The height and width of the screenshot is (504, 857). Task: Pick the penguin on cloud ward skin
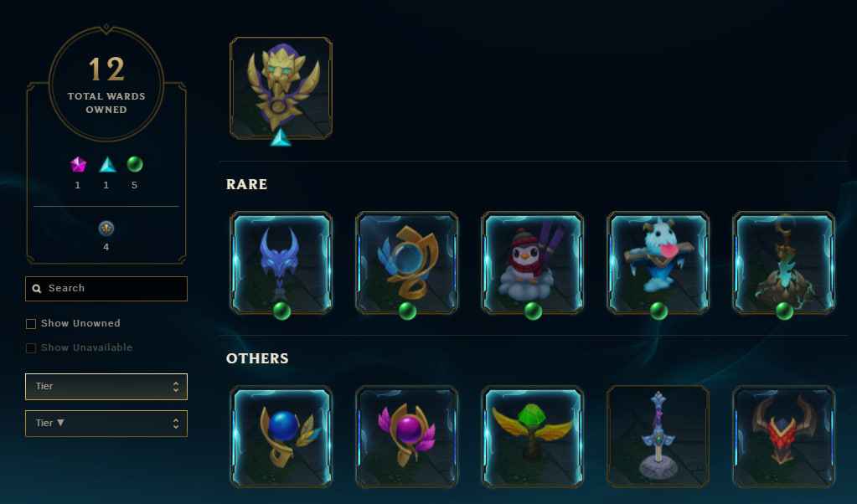[x=532, y=263]
